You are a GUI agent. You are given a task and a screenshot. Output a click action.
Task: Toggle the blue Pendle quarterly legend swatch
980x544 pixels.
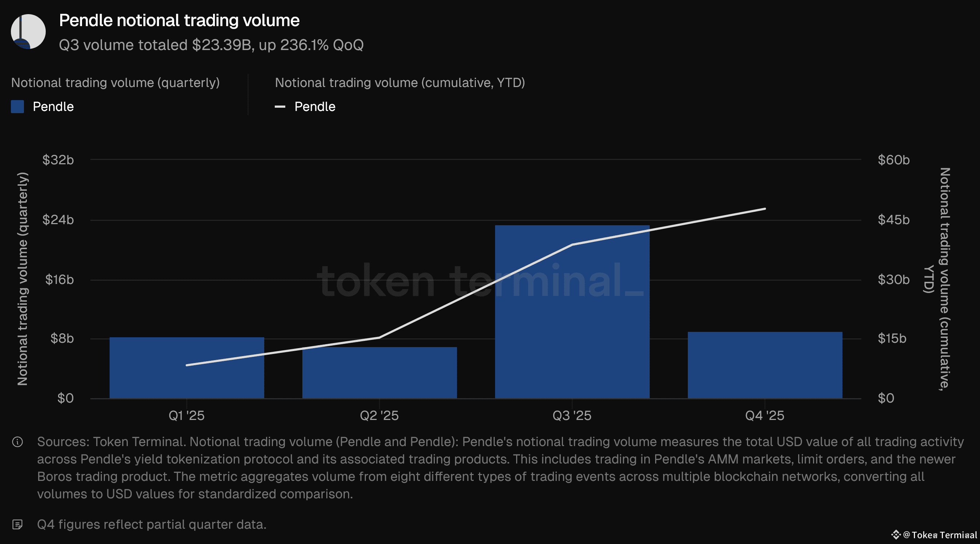17,107
